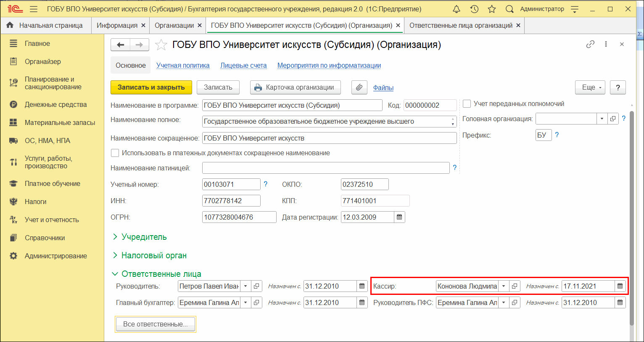The image size is (644, 342).
Task: Toggle use short name in payment documents
Action: click(x=115, y=153)
